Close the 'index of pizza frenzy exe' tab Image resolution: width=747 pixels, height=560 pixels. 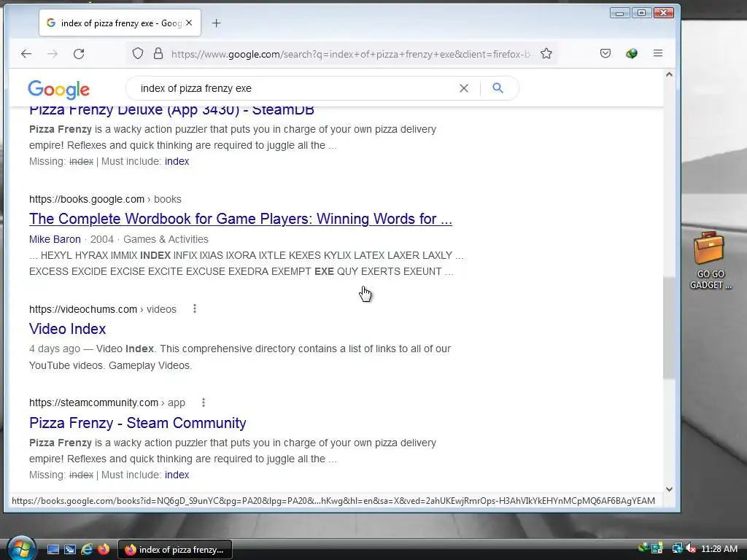[189, 23]
